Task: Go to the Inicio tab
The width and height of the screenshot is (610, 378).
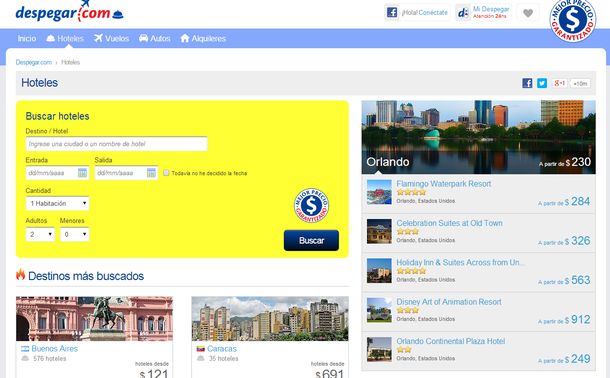Action: pos(26,38)
